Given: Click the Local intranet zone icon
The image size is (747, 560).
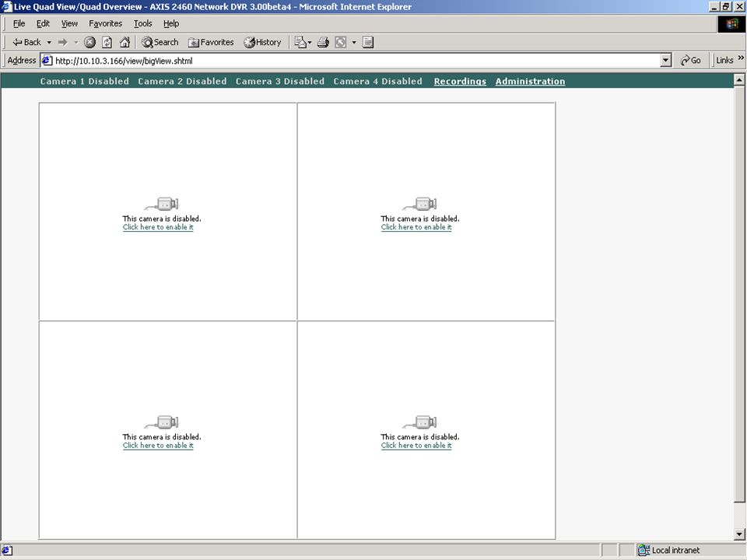Looking at the screenshot, I should pos(644,551).
